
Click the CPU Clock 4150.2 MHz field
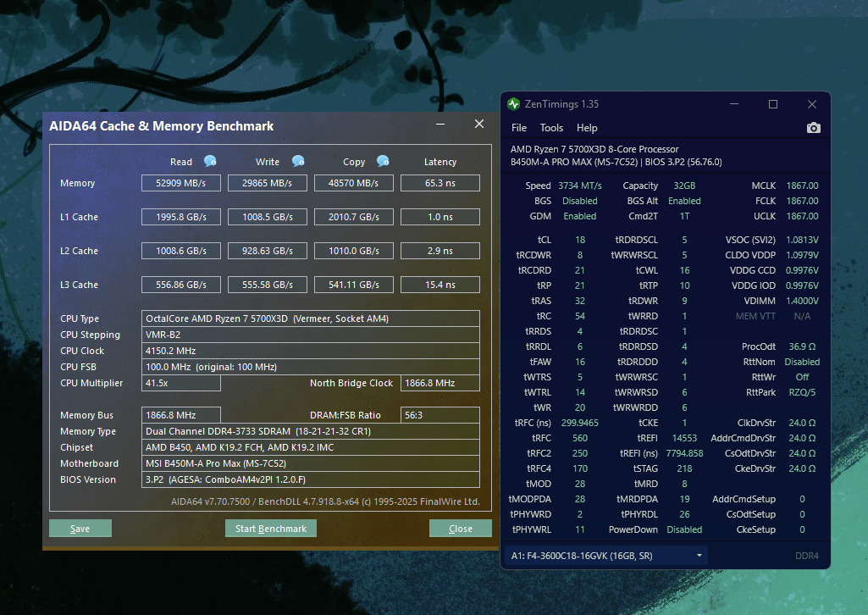coord(311,351)
